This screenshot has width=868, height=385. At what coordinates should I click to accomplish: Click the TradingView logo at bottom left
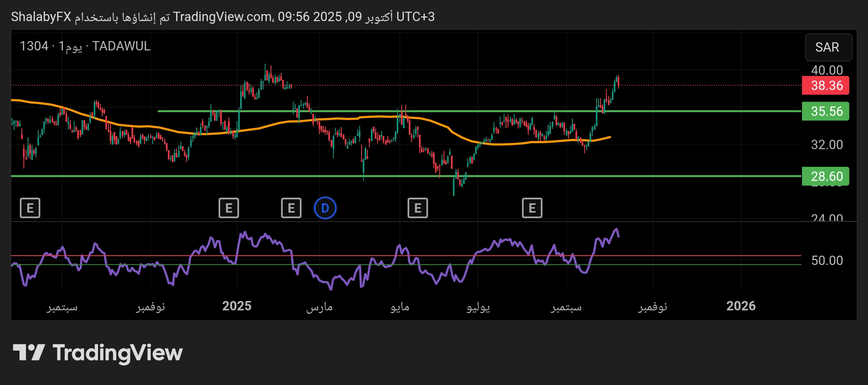click(98, 353)
